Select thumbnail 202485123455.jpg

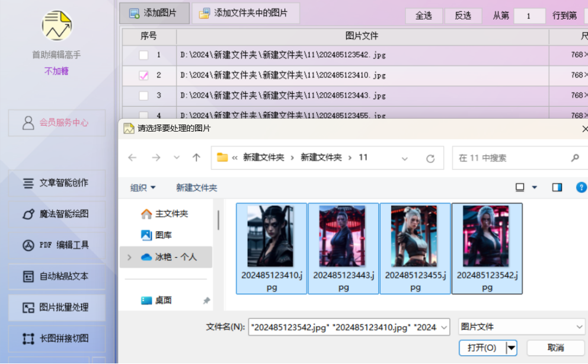coord(415,248)
